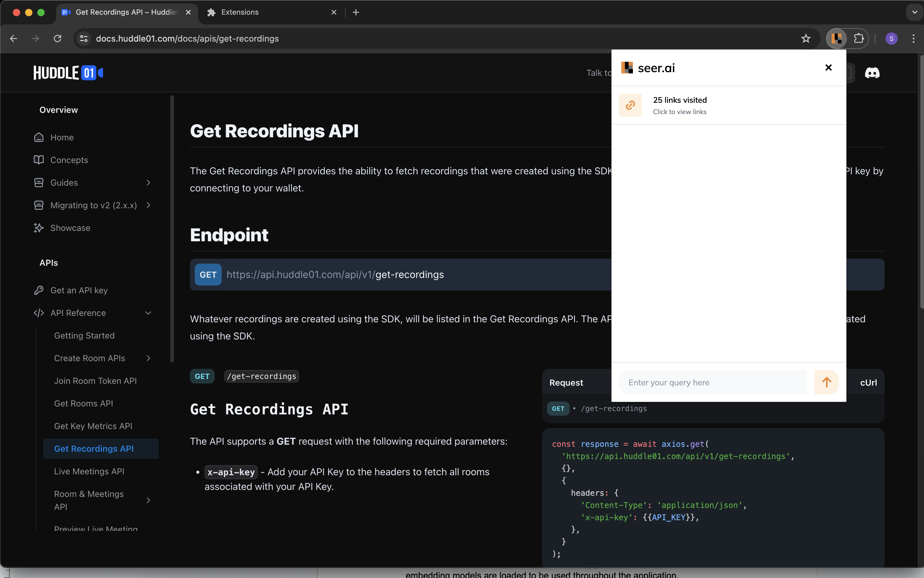Expand Migrating to v2 chevron
The image size is (924, 578).
pyautogui.click(x=148, y=205)
